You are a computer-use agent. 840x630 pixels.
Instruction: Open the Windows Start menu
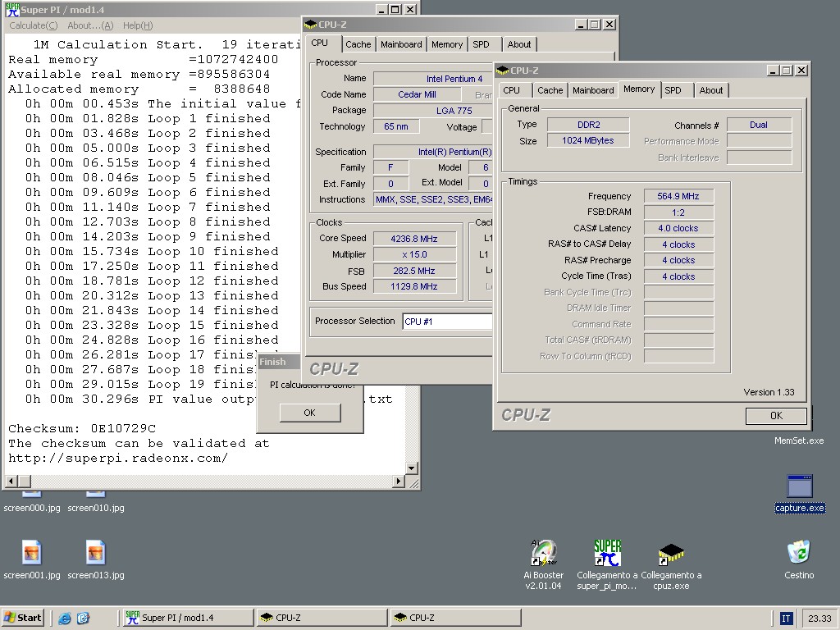point(22,618)
